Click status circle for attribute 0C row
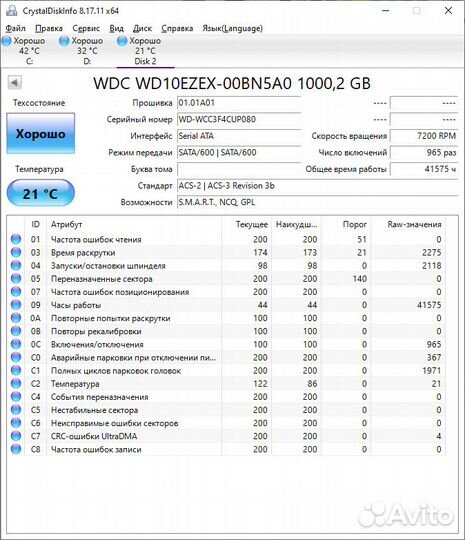Image resolution: width=465 pixels, height=540 pixels. point(16,344)
